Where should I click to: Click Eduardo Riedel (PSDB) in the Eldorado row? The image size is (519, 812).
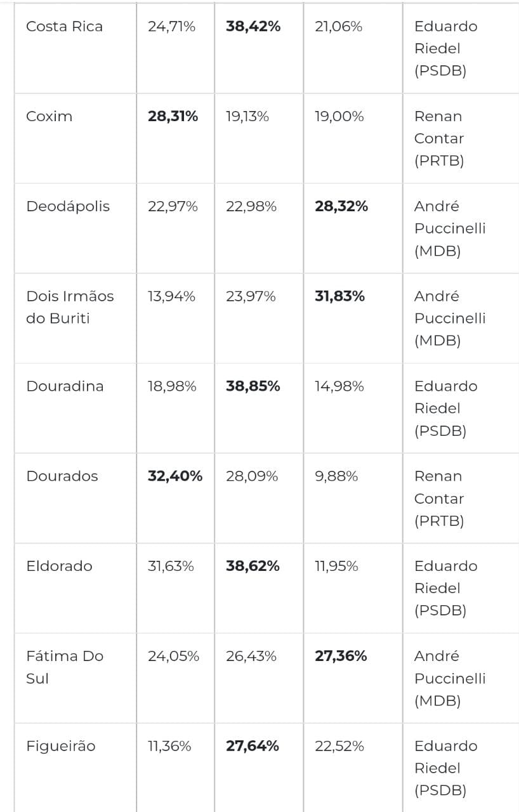(x=445, y=588)
